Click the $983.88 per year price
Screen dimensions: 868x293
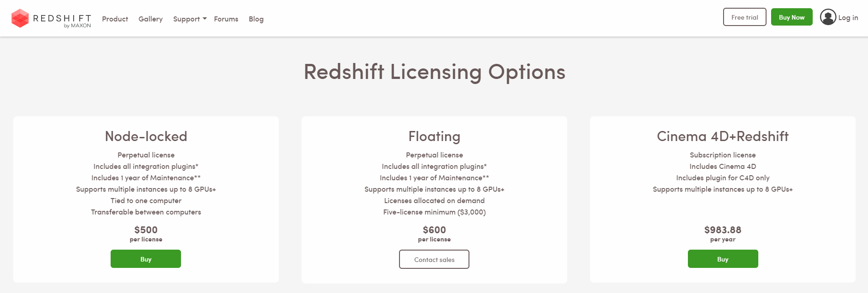[722, 230]
